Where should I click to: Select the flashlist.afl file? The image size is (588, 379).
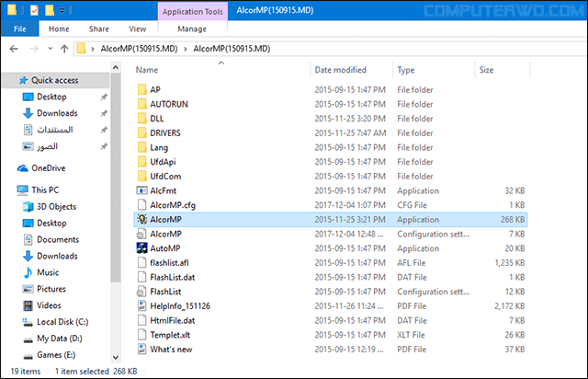tap(169, 262)
